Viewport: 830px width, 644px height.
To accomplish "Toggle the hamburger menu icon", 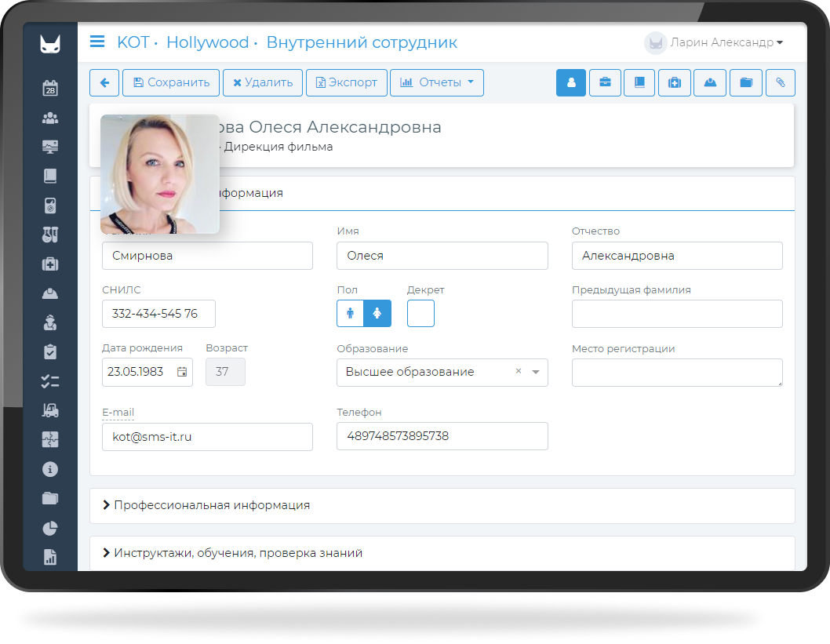I will 97,42.
